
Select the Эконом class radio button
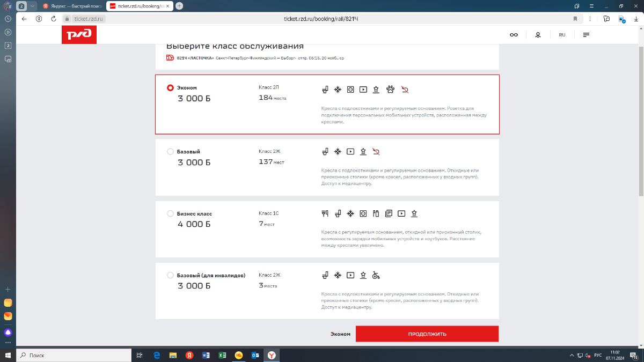click(x=171, y=88)
